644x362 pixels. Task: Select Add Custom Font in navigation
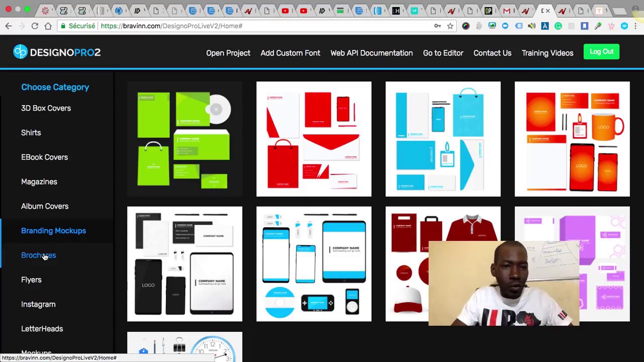click(x=290, y=53)
